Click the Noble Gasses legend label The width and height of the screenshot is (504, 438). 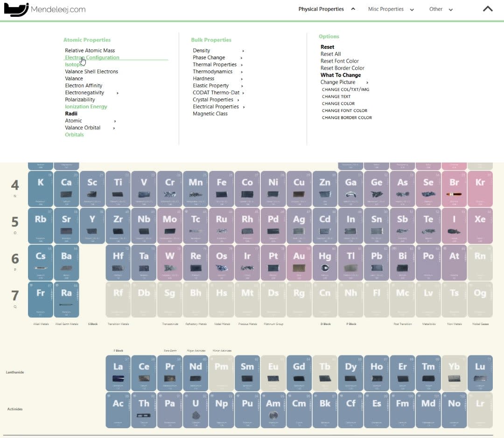click(x=480, y=324)
